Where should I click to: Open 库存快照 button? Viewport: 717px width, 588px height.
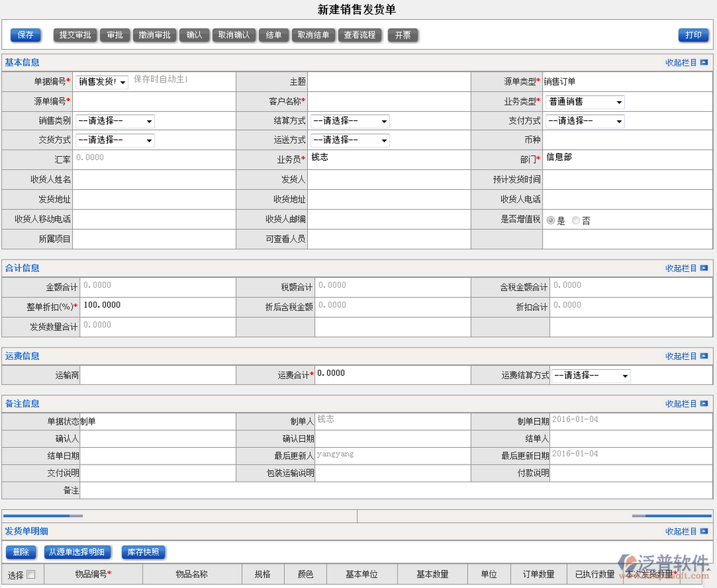(143, 552)
